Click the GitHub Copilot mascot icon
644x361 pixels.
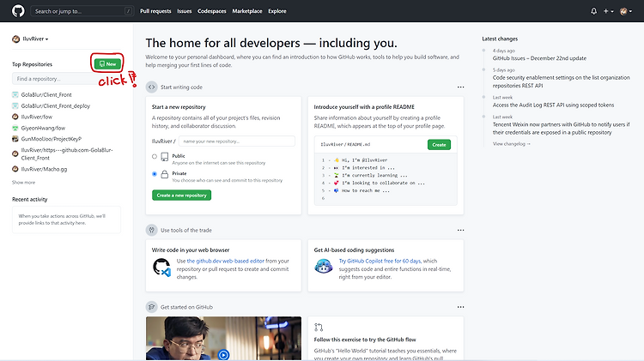[324, 267]
